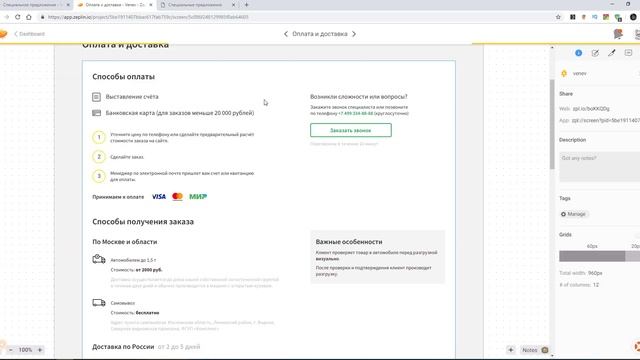Click the notifications bell icon in Zeplin header
The height and width of the screenshot is (360, 640).
(618, 34)
